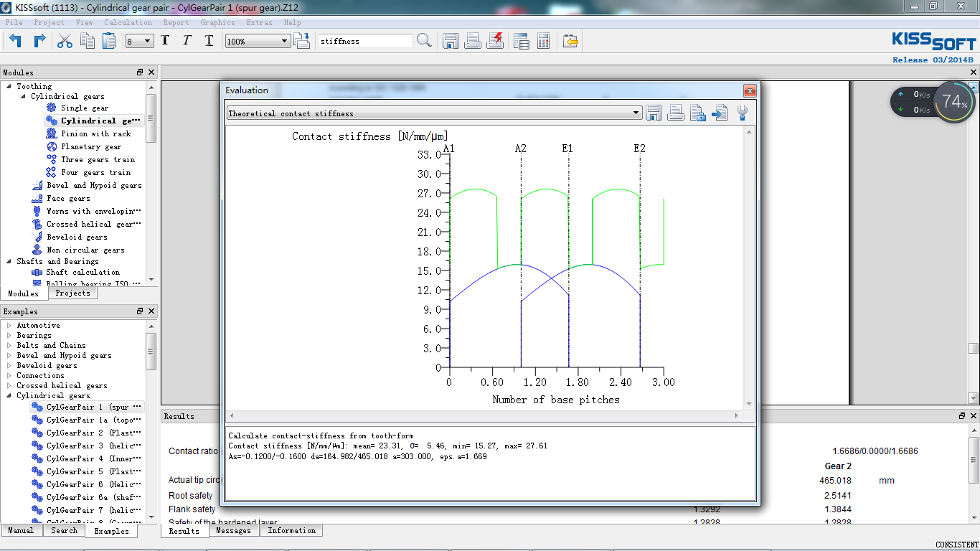Open the Help menu

(292, 22)
